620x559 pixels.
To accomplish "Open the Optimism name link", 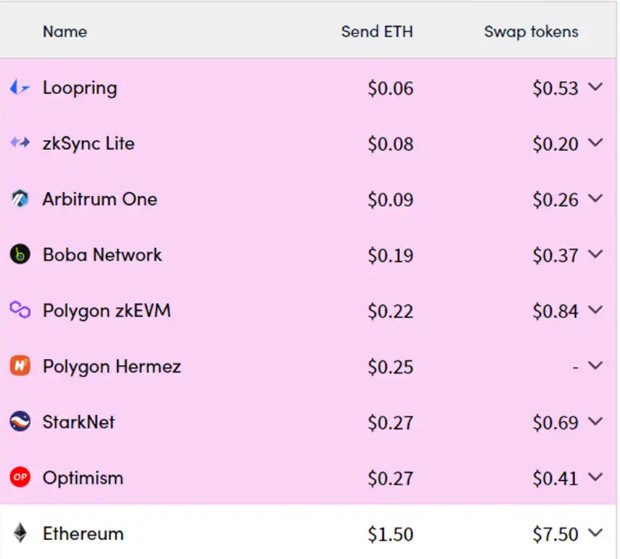I will pyautogui.click(x=83, y=478).
